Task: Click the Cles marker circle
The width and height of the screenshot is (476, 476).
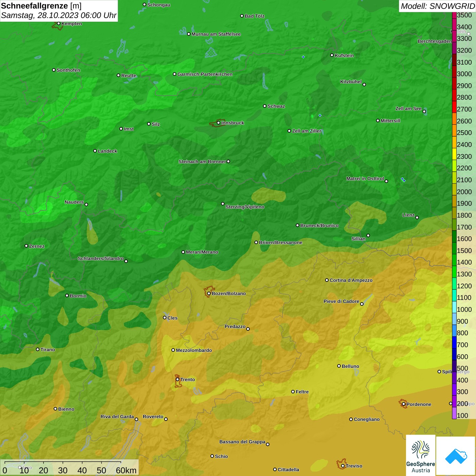Action: (165, 318)
